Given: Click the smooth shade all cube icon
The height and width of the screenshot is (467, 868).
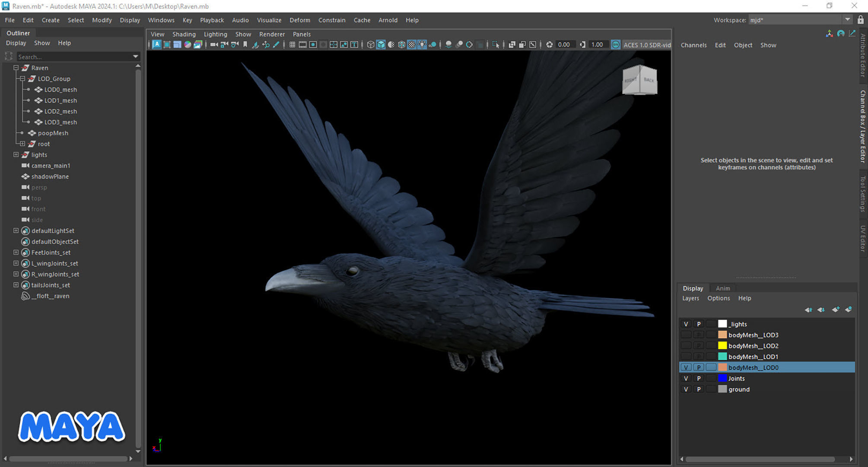Looking at the screenshot, I should pyautogui.click(x=381, y=45).
